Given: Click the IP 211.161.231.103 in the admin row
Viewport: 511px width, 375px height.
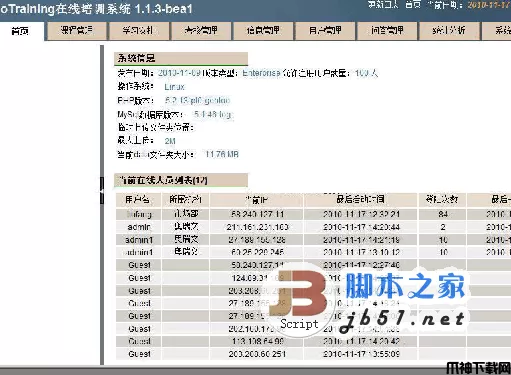Looking at the screenshot, I should click(257, 227).
